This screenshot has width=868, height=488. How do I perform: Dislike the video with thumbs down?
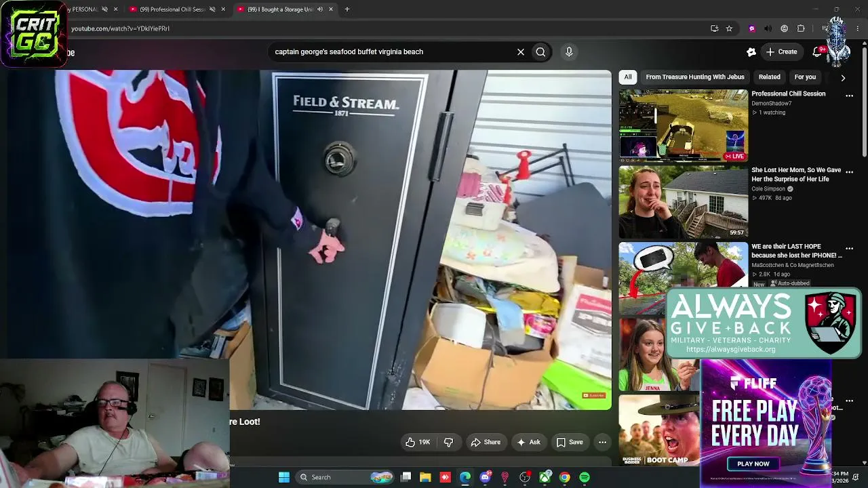(x=448, y=443)
